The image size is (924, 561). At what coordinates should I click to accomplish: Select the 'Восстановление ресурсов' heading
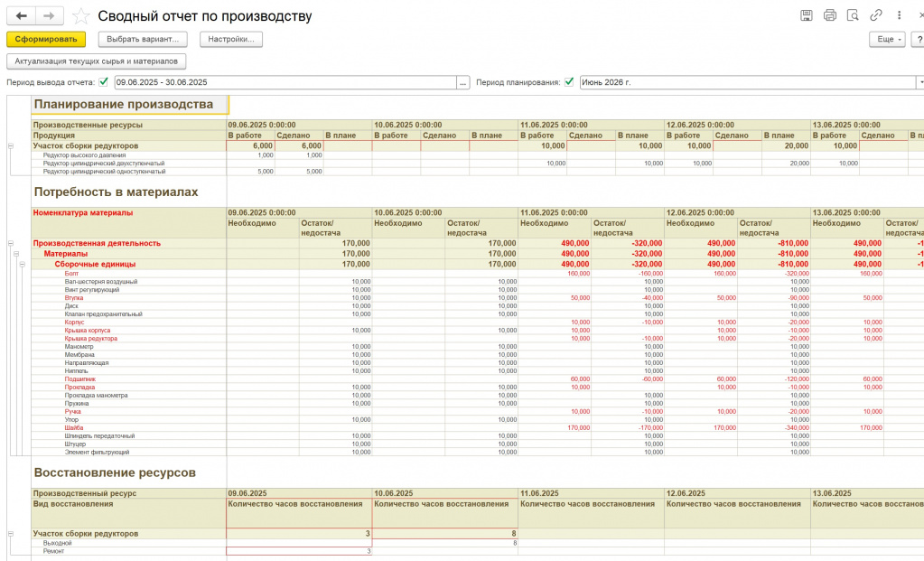tap(115, 472)
